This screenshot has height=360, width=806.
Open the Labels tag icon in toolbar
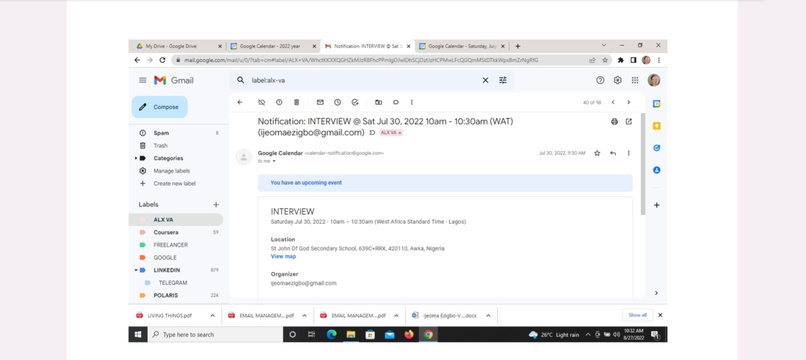(396, 102)
